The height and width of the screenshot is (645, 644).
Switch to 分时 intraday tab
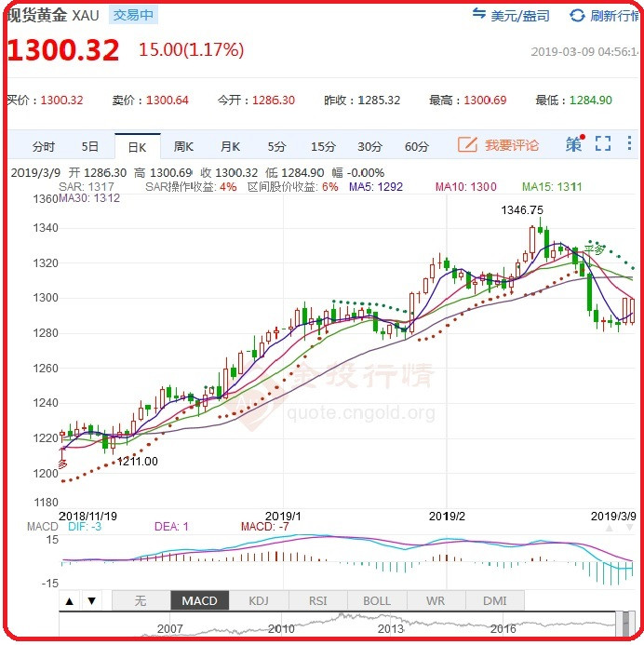(x=44, y=146)
